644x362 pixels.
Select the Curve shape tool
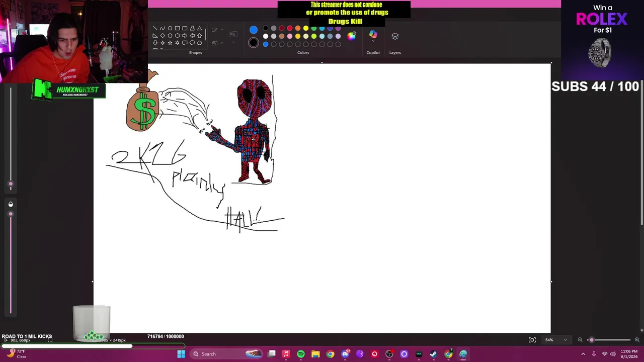[x=163, y=28]
